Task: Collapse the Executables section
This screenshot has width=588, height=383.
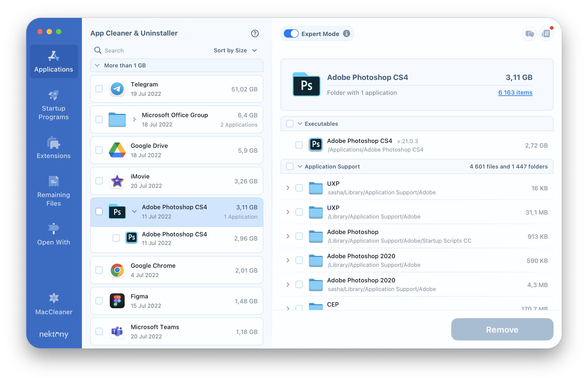Action: point(300,124)
